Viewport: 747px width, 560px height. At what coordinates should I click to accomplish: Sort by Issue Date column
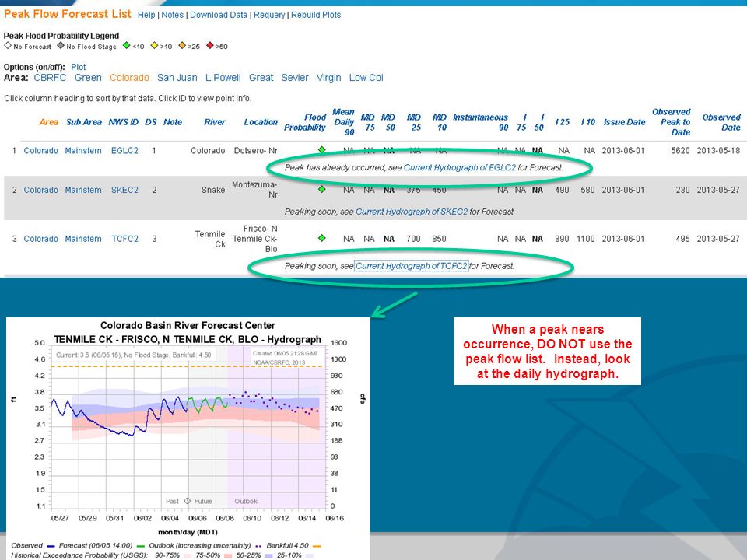(624, 122)
